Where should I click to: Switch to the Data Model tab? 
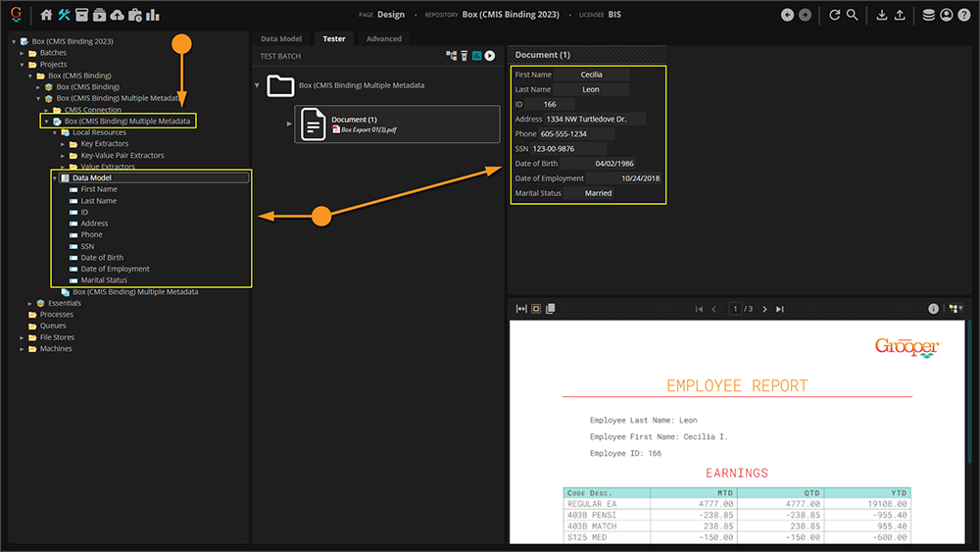pos(281,39)
